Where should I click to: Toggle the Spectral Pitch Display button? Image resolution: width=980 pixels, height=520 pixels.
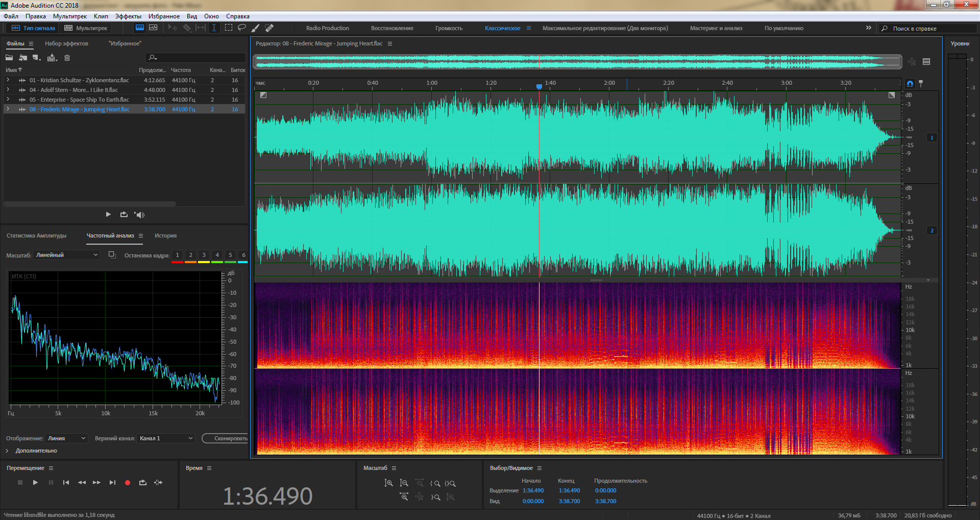pos(153,28)
